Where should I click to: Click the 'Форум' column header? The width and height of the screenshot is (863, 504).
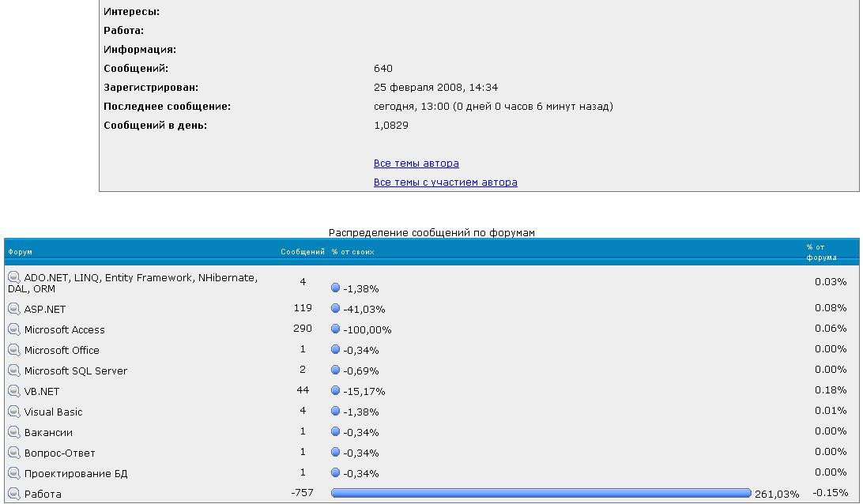[20, 252]
